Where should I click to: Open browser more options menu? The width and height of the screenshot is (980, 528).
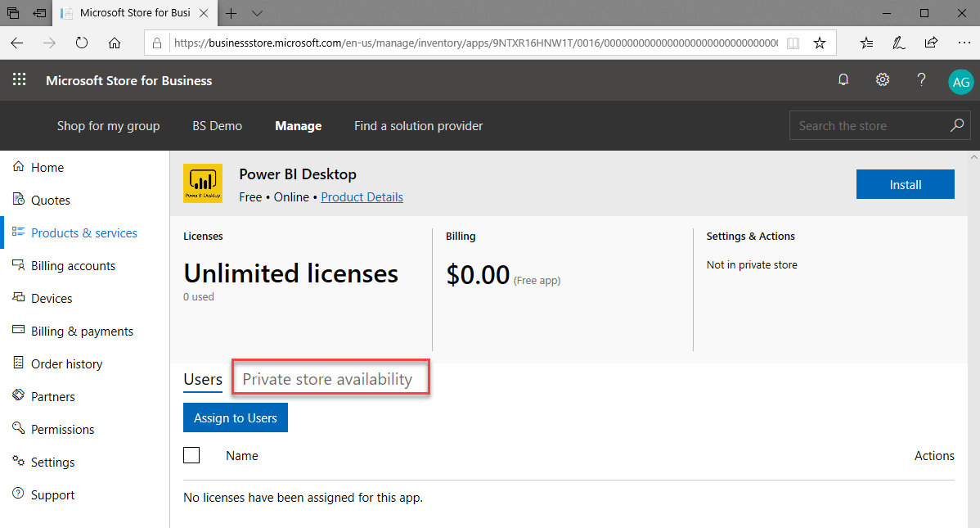coord(964,43)
